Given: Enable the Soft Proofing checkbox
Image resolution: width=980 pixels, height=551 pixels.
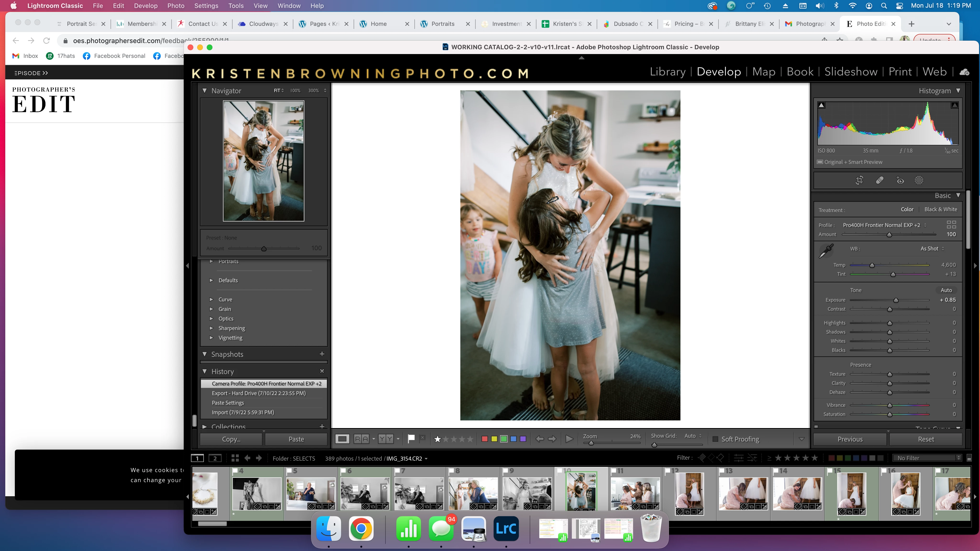Looking at the screenshot, I should click(715, 439).
